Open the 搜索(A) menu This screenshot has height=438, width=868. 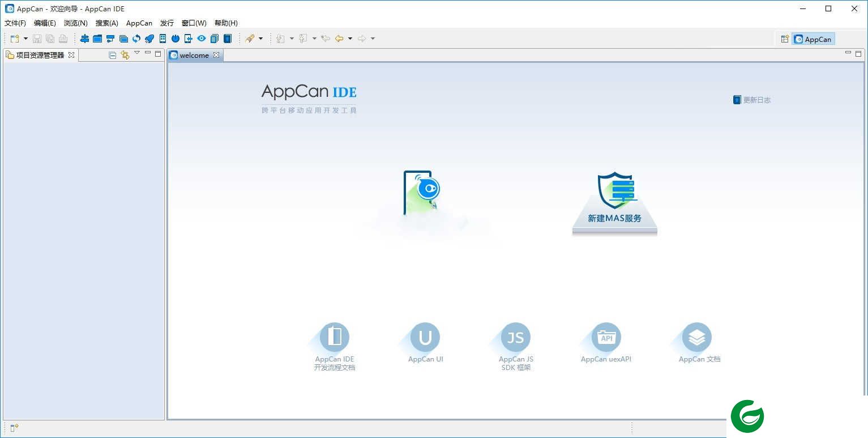pyautogui.click(x=107, y=23)
